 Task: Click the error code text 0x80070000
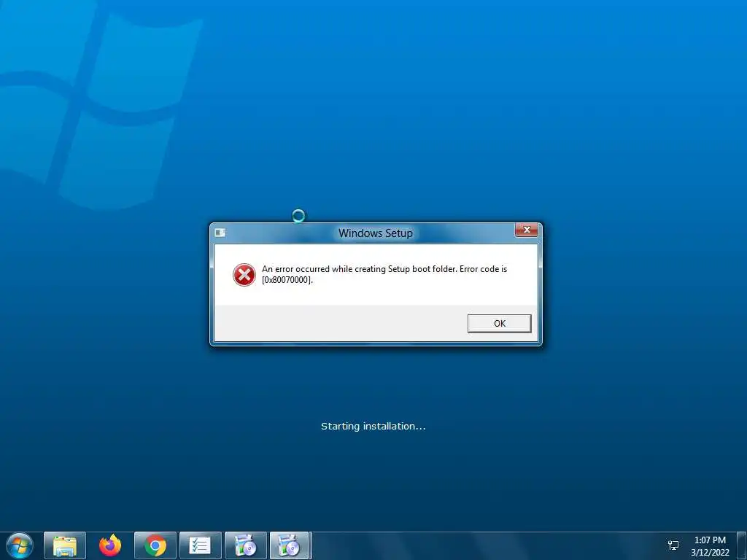point(287,280)
